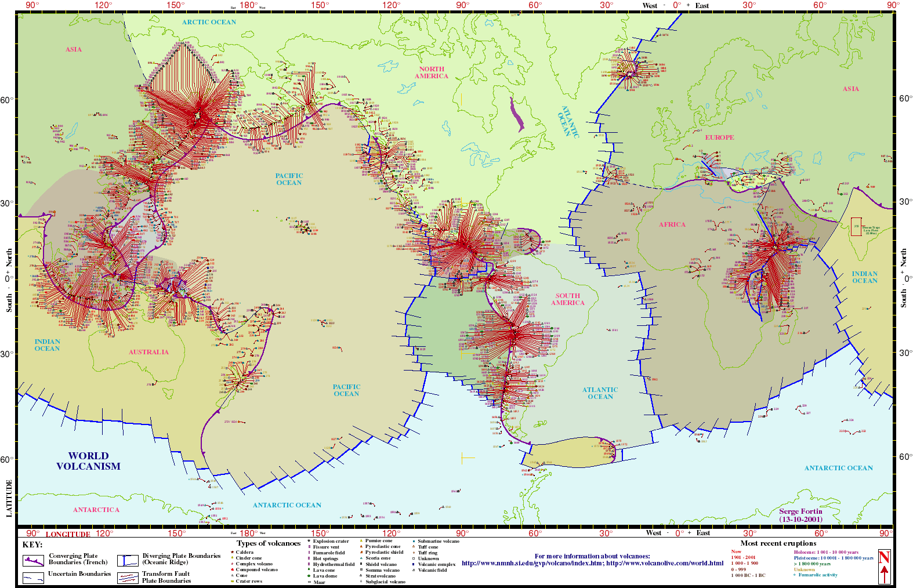
Task: Click the 'Types of volcanoes' legend heading
Action: [268, 543]
